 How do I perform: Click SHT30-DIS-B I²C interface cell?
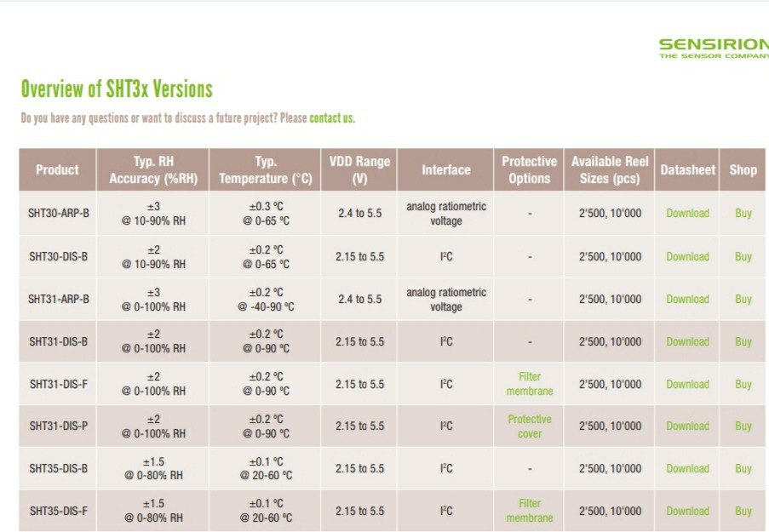click(x=445, y=256)
